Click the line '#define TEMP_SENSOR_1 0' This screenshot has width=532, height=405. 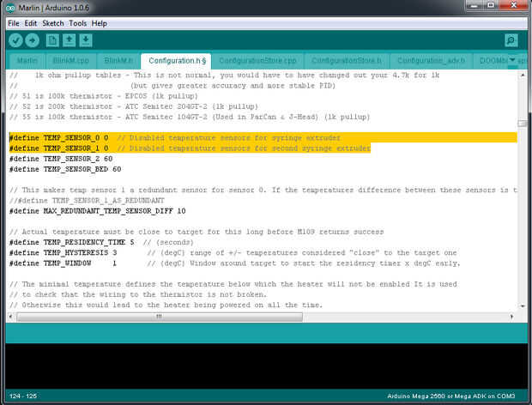[190, 148]
